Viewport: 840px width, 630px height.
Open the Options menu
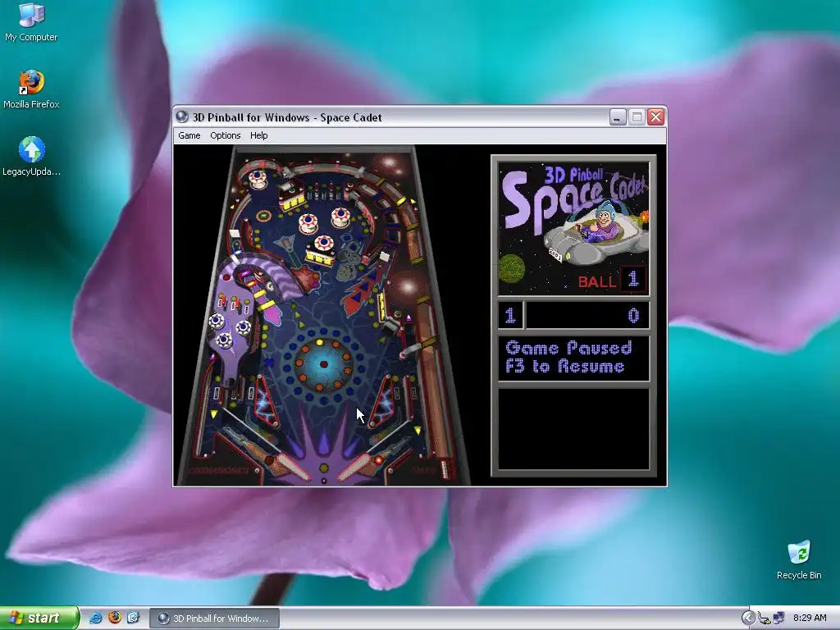point(225,135)
